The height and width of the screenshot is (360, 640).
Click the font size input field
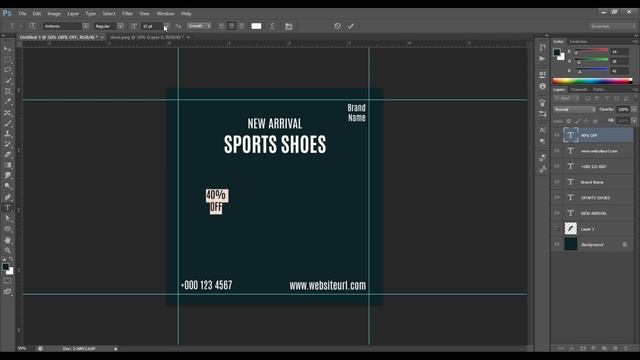click(x=152, y=26)
